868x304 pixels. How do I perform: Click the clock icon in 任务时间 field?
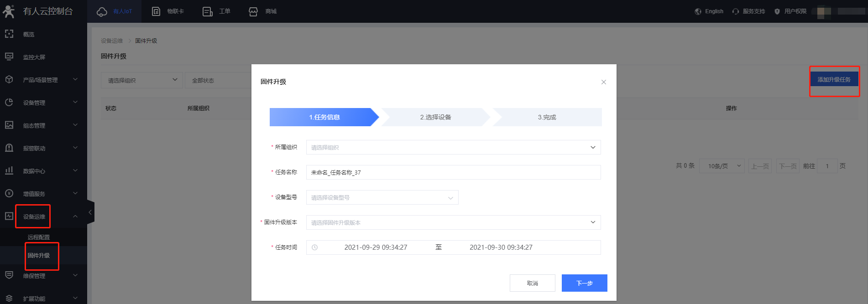coord(314,247)
